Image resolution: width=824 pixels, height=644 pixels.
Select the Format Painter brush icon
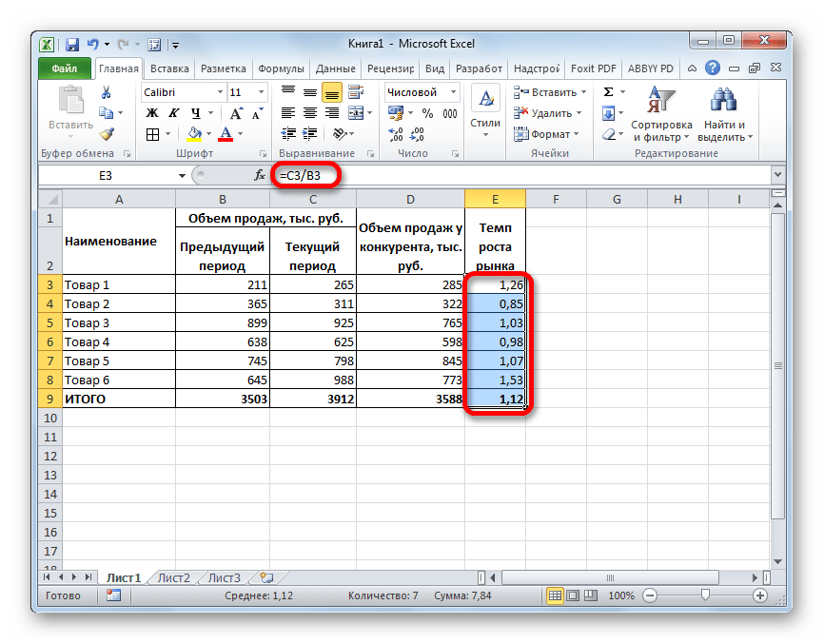(x=107, y=134)
